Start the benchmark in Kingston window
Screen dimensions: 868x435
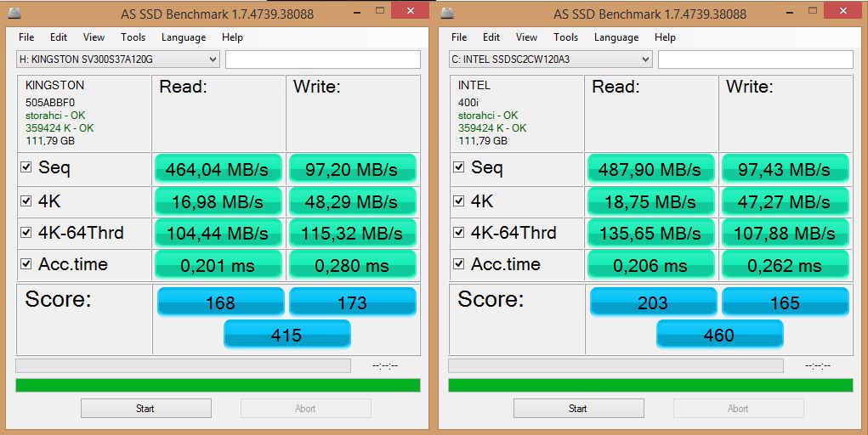point(145,409)
